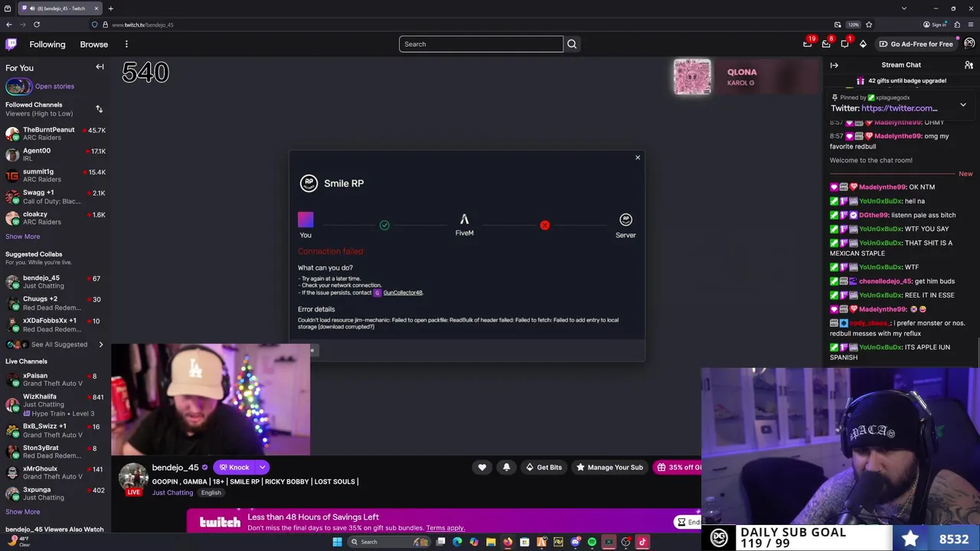Open TheBurntPeanut channel
This screenshot has height=551, width=980.
(55, 134)
